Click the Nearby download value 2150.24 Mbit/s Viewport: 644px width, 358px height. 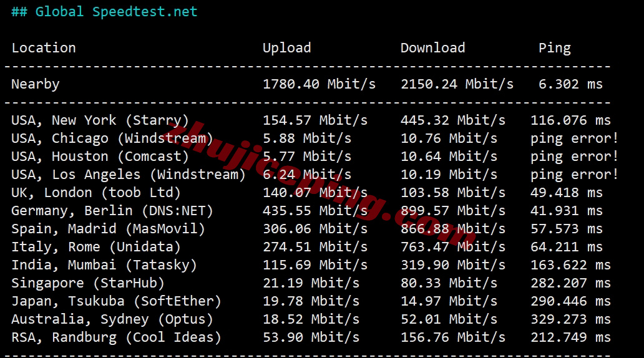457,84
